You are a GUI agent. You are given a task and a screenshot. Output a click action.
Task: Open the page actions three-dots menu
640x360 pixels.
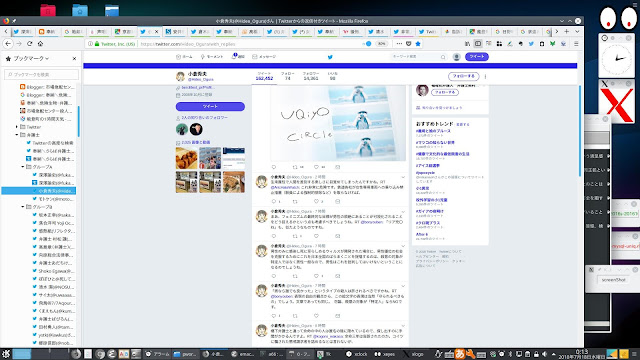click(x=399, y=44)
